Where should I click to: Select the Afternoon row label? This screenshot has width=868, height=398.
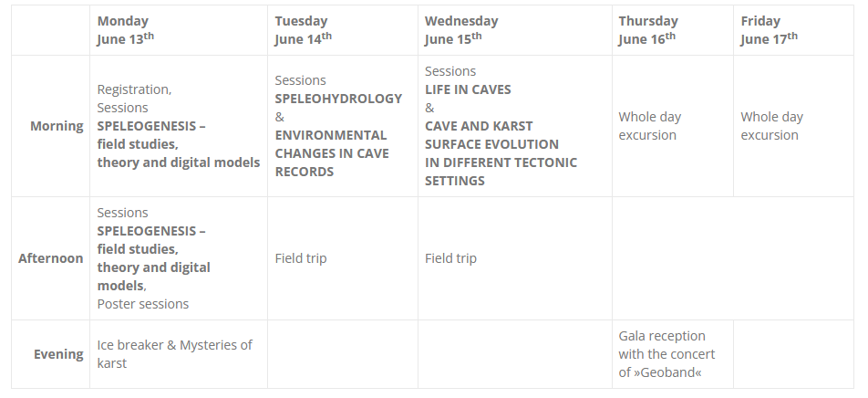[x=51, y=258]
